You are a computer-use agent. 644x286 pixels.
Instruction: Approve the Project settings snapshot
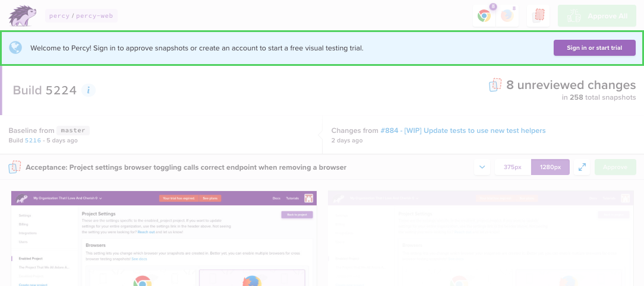[615, 167]
